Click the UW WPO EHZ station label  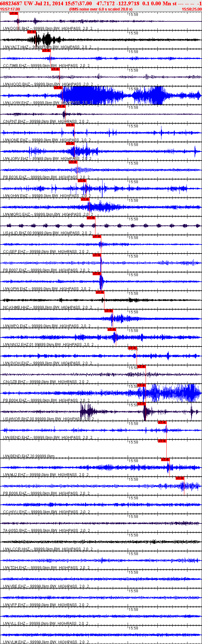(15, 326)
